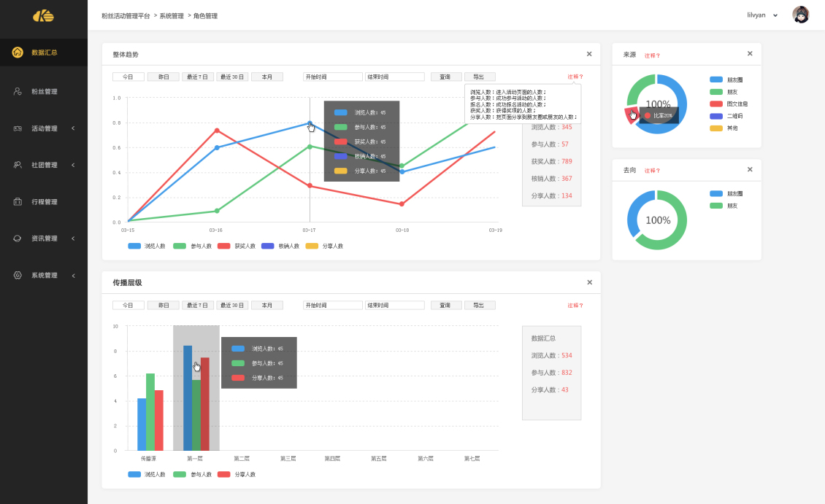Click the yellow cloud logo in the sidebar
The width and height of the screenshot is (825, 504).
coord(43,16)
